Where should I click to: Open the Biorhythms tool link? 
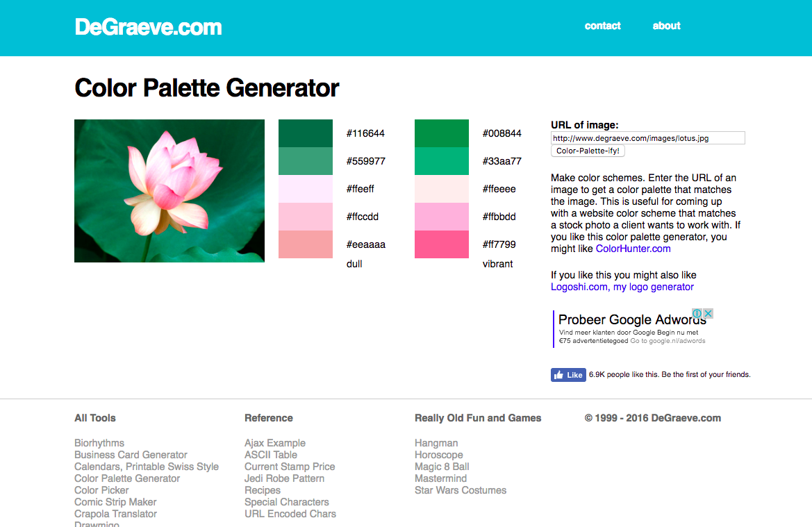click(99, 443)
